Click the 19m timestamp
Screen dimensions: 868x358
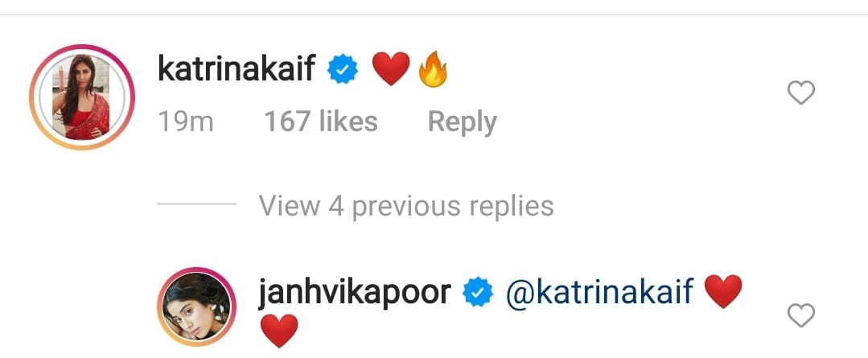coord(186,121)
